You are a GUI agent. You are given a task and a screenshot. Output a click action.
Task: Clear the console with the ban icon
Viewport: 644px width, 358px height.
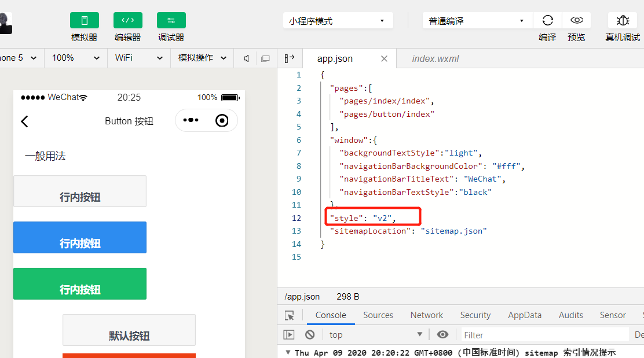pos(310,335)
